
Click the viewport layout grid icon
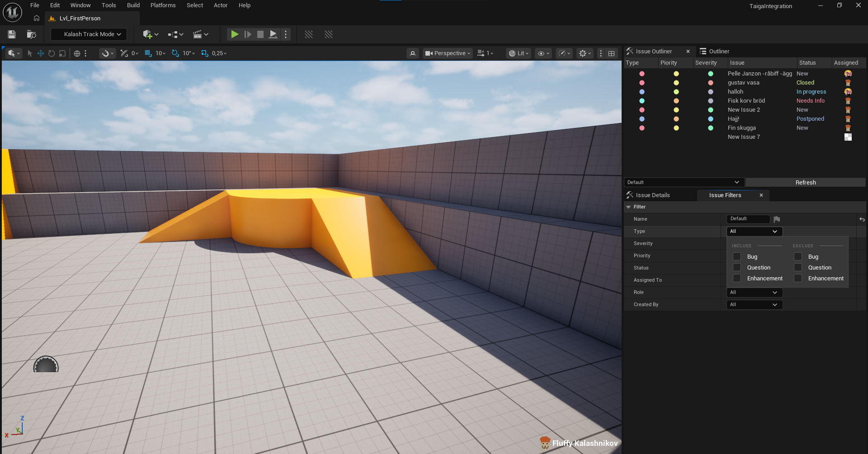[611, 53]
